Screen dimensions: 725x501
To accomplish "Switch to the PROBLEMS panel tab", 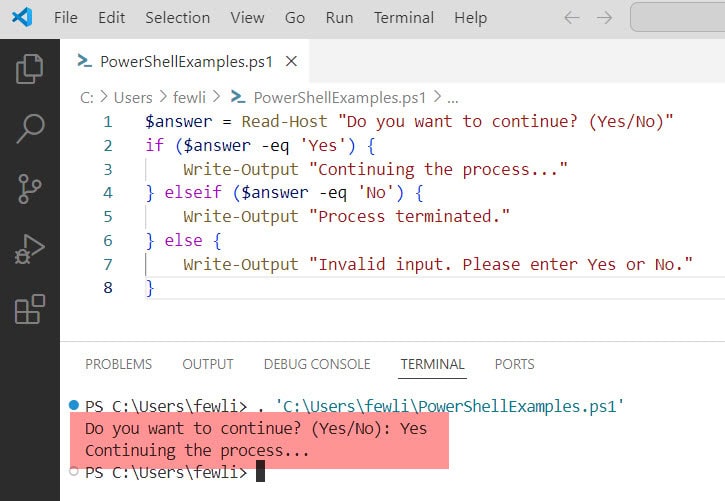I will coord(118,364).
